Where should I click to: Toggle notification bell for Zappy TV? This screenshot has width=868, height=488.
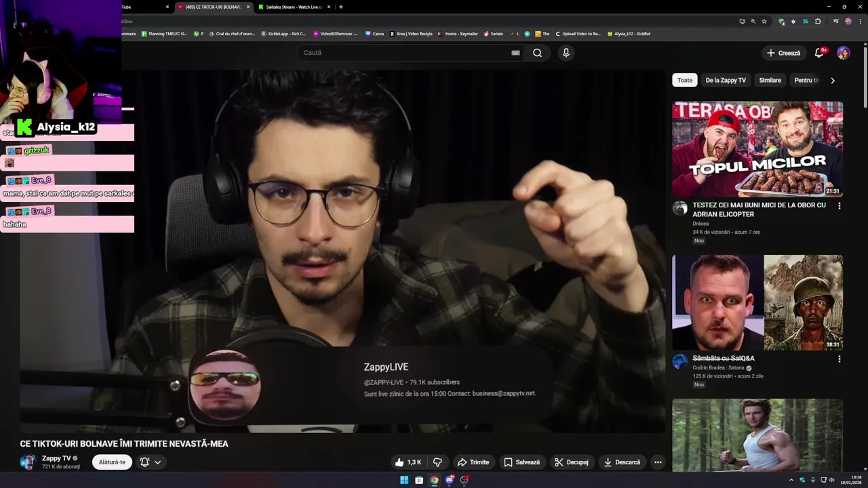coord(144,462)
